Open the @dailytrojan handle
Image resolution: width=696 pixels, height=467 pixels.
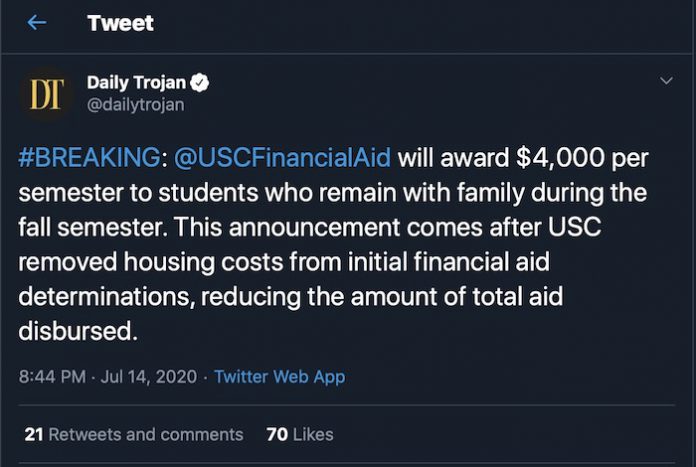pyautogui.click(x=135, y=105)
